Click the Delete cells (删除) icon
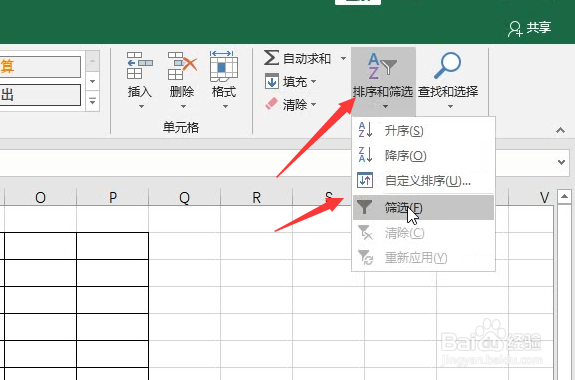The height and width of the screenshot is (380, 575). pos(182,65)
